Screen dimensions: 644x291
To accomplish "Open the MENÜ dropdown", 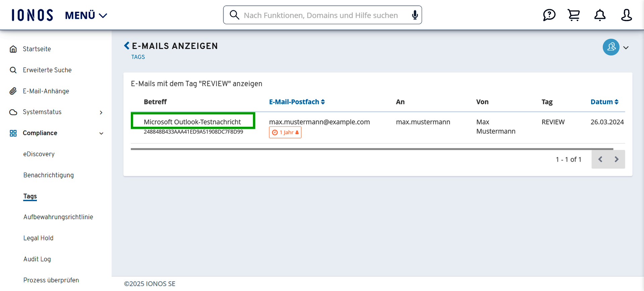I will 86,15.
